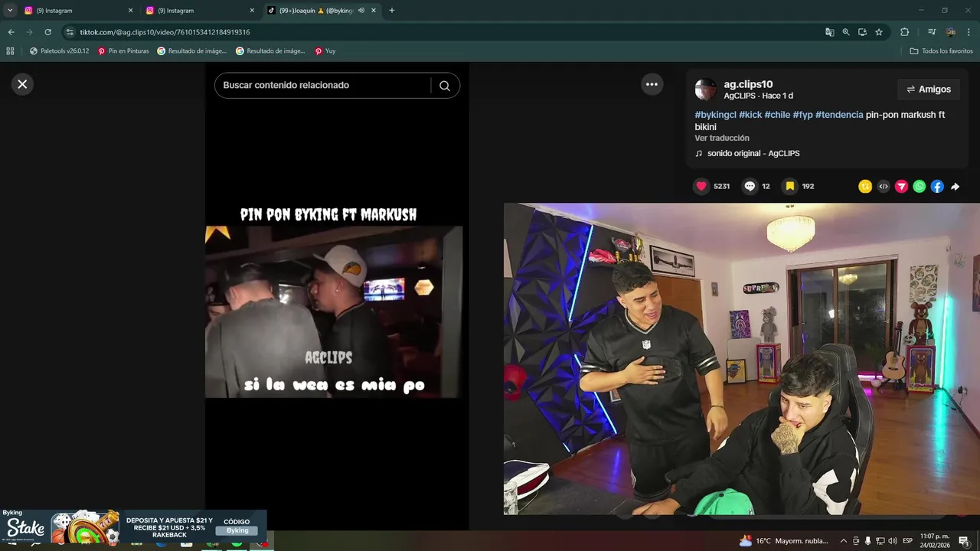
Task: Open the ag.clips10 username link
Action: pyautogui.click(x=748, y=84)
